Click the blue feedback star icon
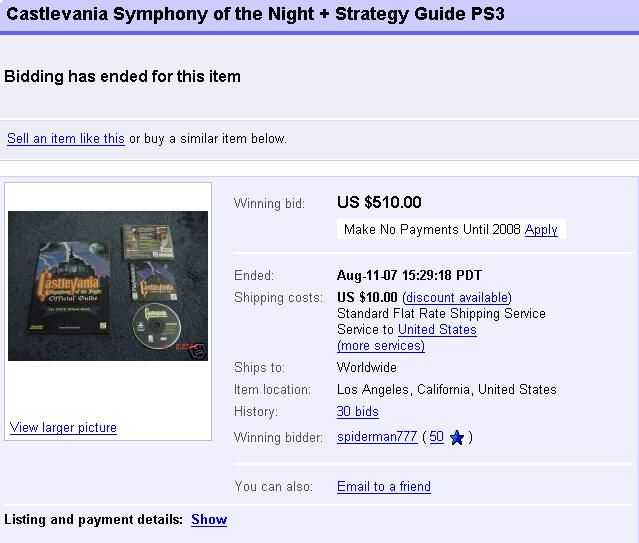Viewport: 639px width, 543px height. 457,437
